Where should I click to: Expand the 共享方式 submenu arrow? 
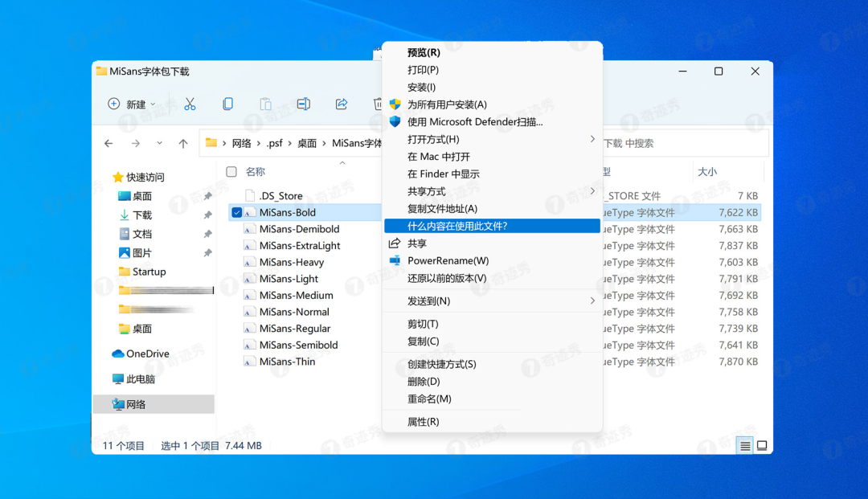point(592,191)
